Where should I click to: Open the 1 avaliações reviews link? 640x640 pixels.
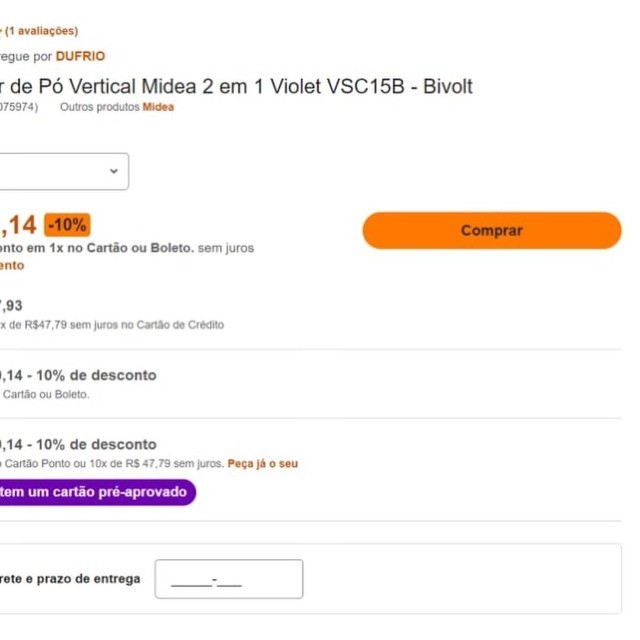point(41,31)
